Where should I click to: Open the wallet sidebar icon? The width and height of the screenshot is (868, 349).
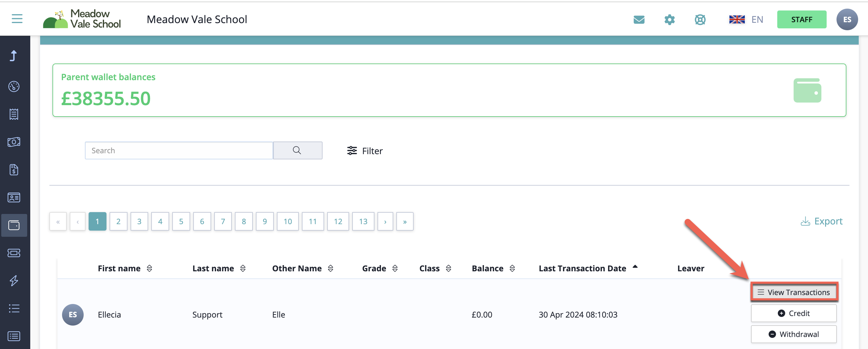pos(14,225)
